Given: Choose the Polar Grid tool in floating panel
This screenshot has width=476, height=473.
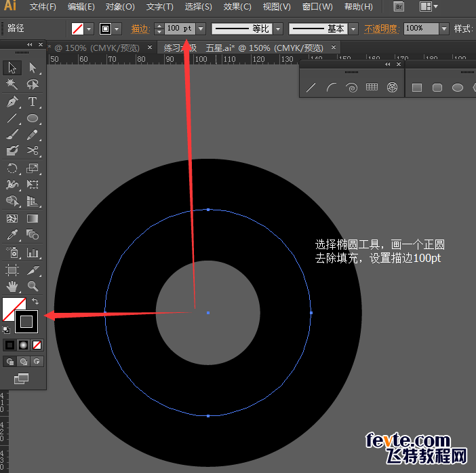Looking at the screenshot, I should pyautogui.click(x=392, y=88).
